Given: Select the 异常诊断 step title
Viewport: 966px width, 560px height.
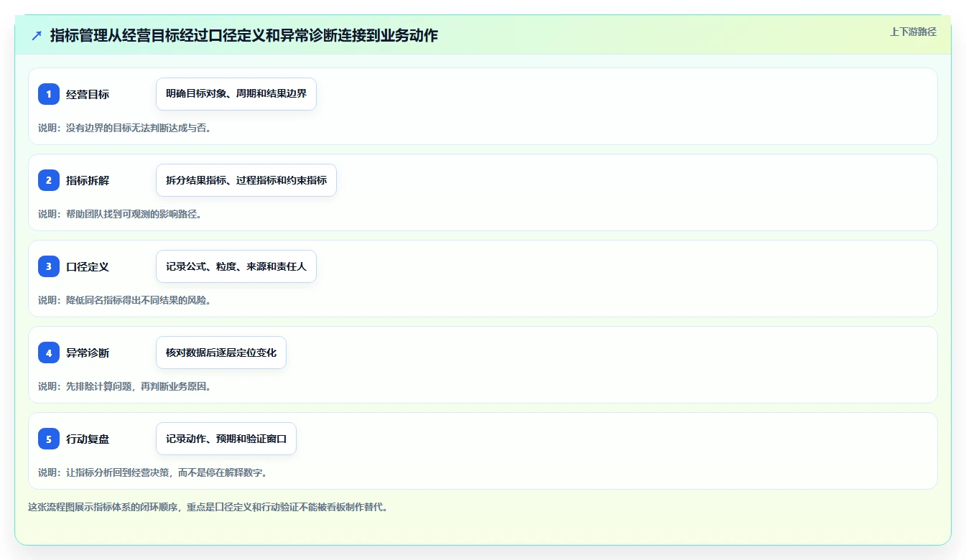Looking at the screenshot, I should [x=88, y=353].
